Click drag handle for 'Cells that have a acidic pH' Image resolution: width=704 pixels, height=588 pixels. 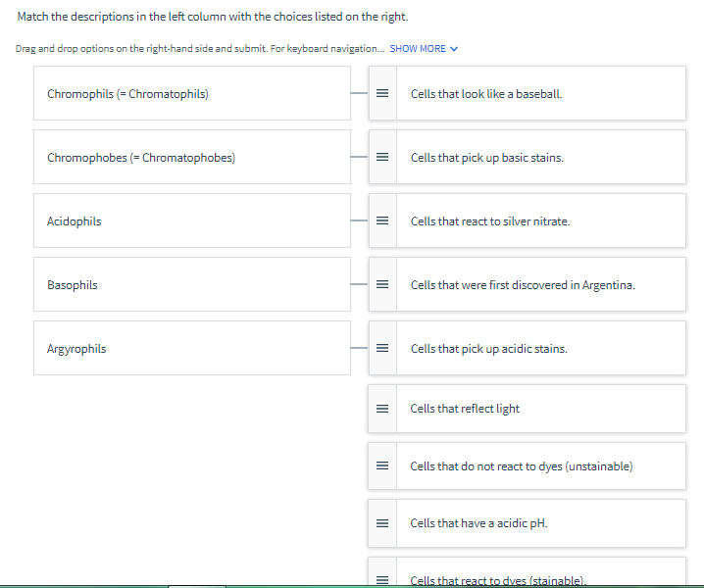(x=382, y=523)
